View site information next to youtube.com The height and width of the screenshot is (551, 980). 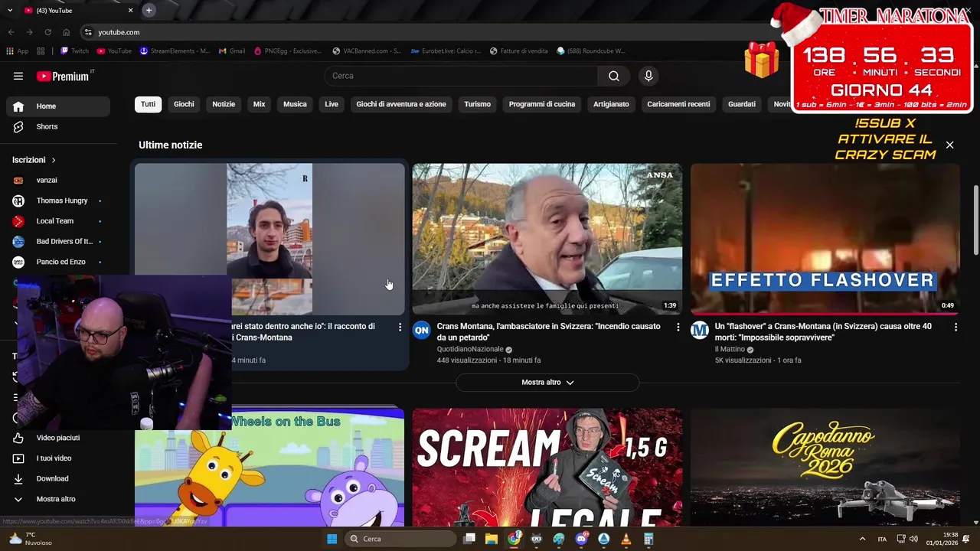point(88,32)
